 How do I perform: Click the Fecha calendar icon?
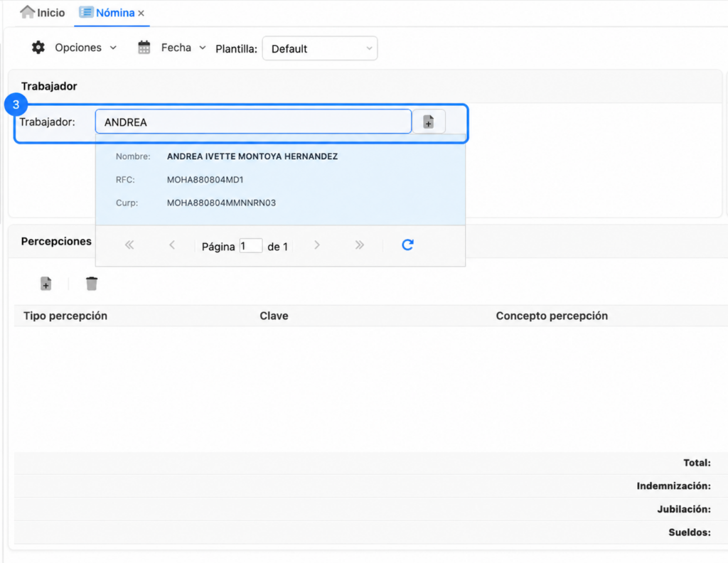(x=144, y=48)
